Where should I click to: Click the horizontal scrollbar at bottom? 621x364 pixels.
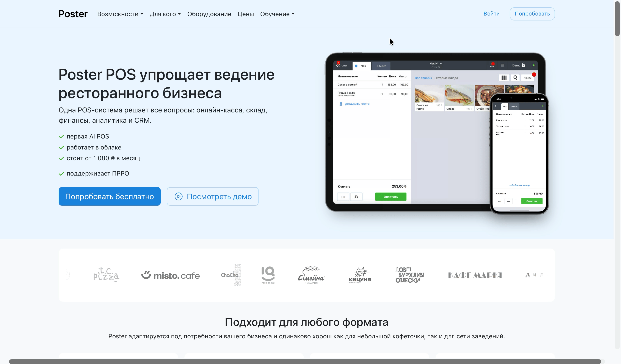305,361
